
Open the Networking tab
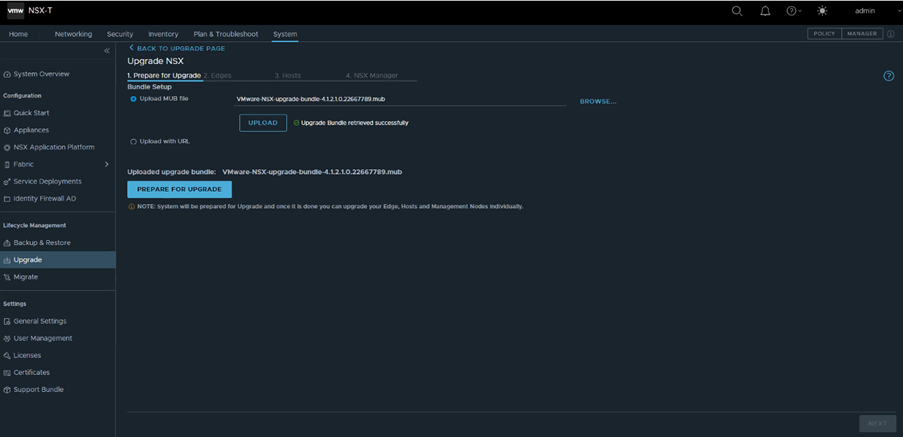coord(73,34)
